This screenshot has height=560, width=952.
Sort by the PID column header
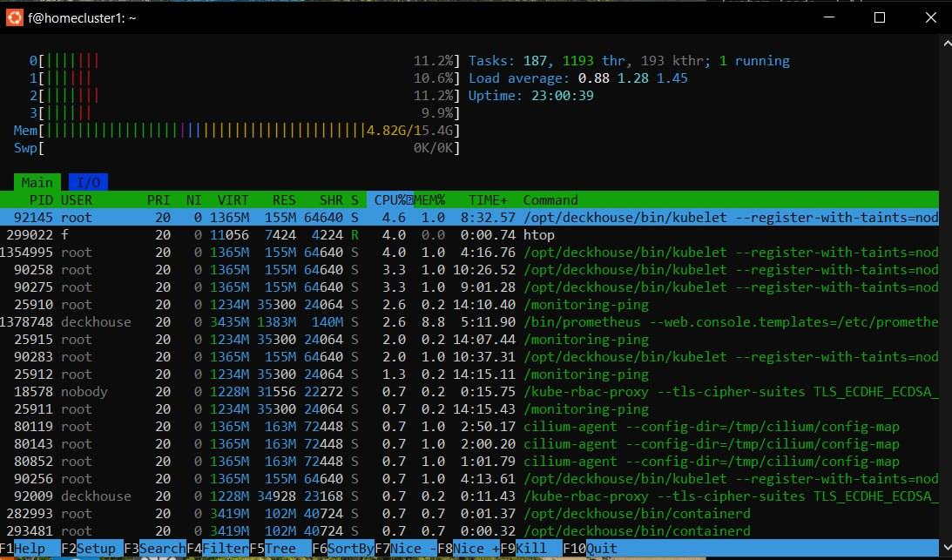[41, 199]
